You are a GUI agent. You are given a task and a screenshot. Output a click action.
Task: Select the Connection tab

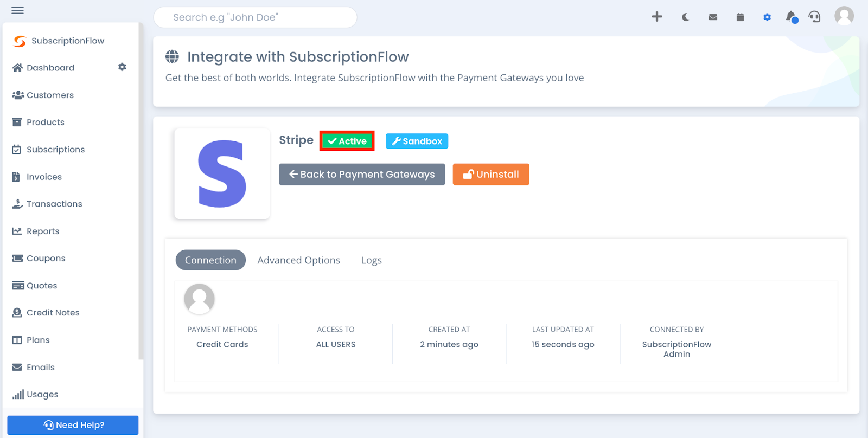click(210, 260)
